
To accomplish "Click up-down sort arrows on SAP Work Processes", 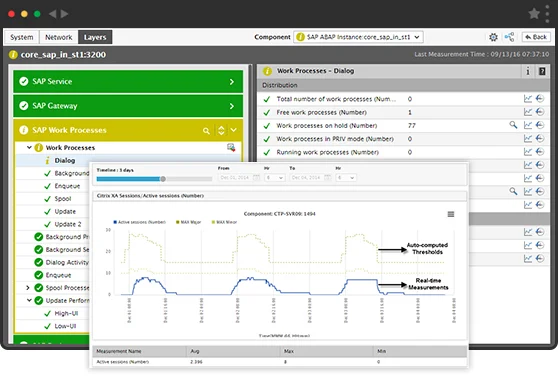I will [221, 130].
